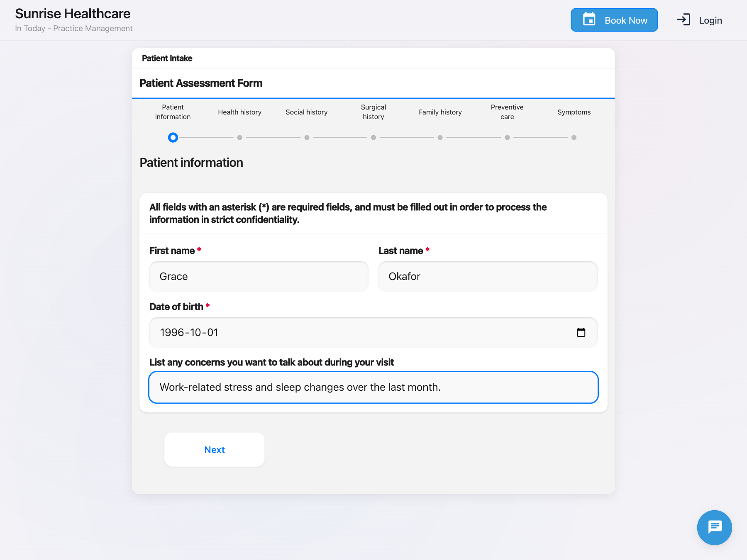Select the Patient information step dot
747x560 pixels.
tap(173, 137)
